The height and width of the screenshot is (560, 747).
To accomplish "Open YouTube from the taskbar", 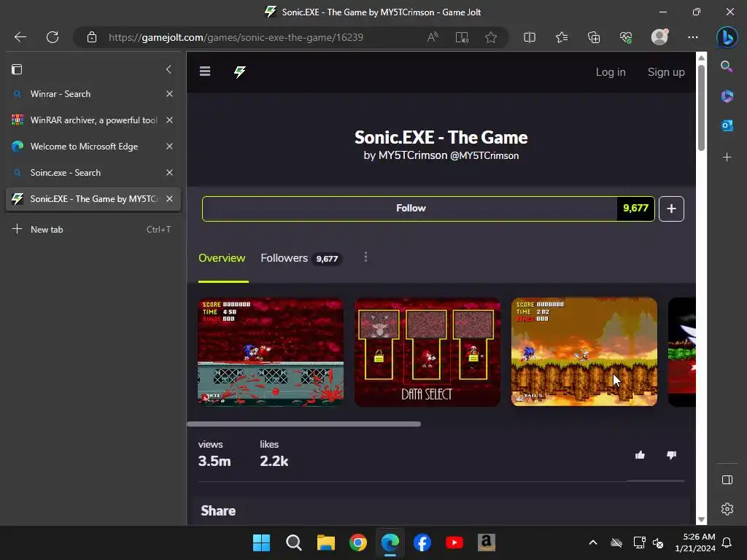I will 454,542.
